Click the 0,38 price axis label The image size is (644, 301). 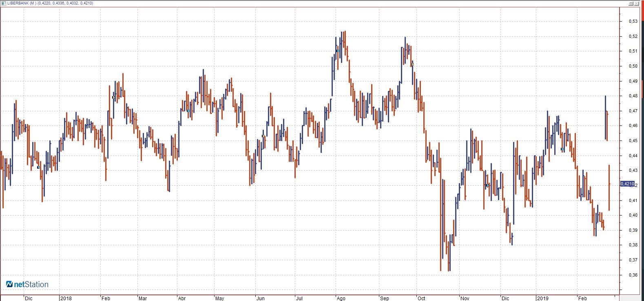[x=633, y=245]
